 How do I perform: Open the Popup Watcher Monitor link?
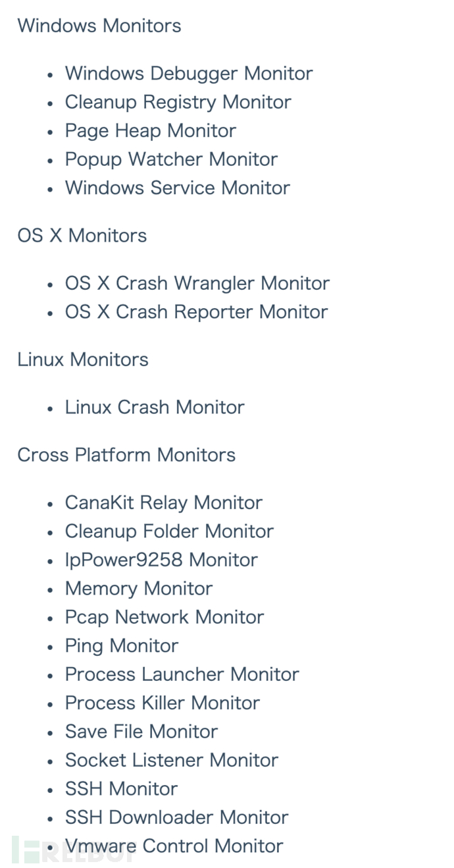(171, 159)
